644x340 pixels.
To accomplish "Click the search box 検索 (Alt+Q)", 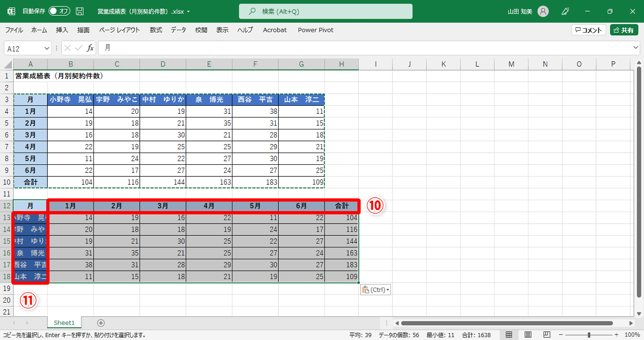I will coord(326,11).
